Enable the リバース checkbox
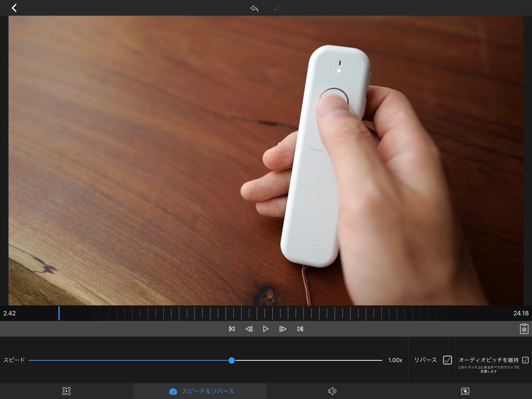 [447, 360]
